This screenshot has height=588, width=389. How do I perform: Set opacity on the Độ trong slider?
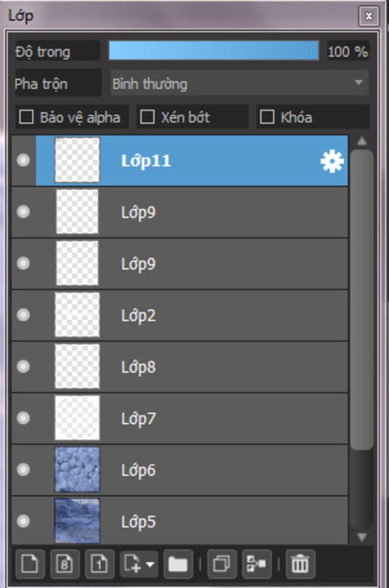pos(213,51)
